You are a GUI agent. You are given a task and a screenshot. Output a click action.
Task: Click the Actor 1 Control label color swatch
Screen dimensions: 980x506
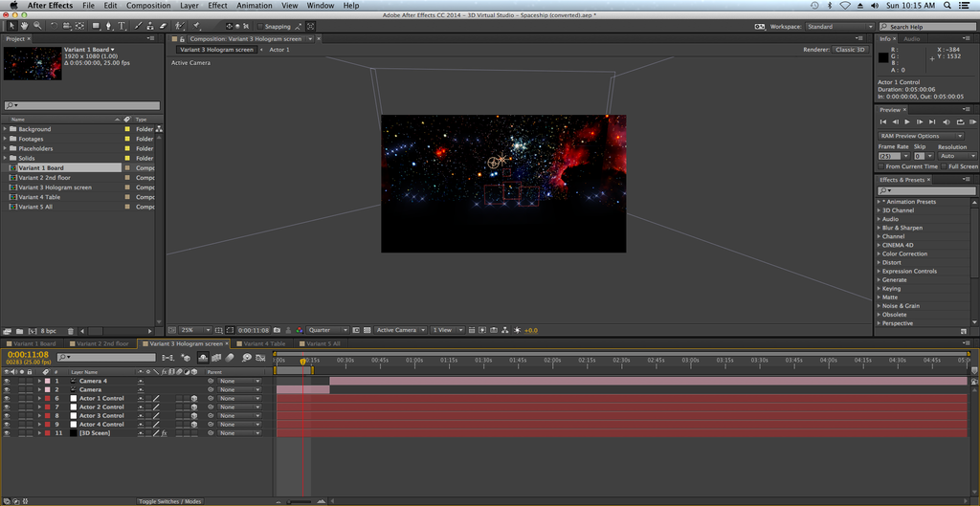(x=46, y=399)
